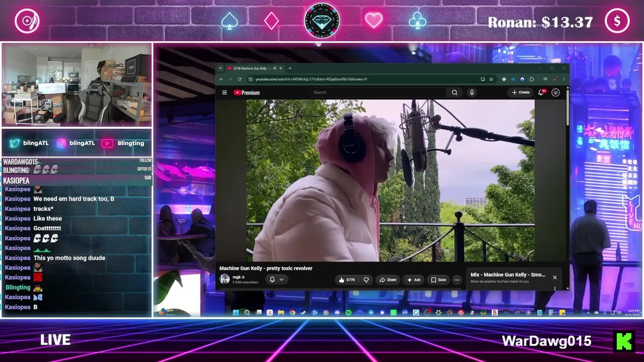The height and width of the screenshot is (362, 644).
Task: Click the "Like these" chat message
Action: (x=48, y=219)
